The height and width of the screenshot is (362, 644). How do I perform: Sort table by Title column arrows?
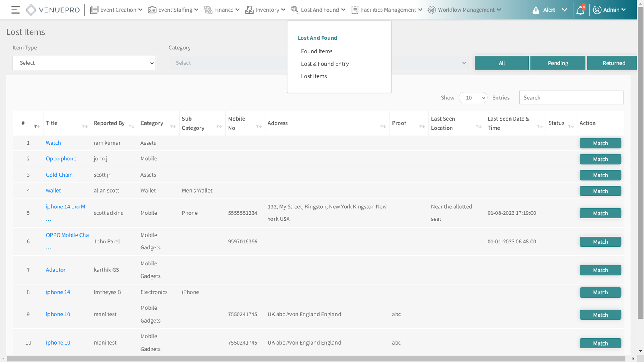point(85,126)
